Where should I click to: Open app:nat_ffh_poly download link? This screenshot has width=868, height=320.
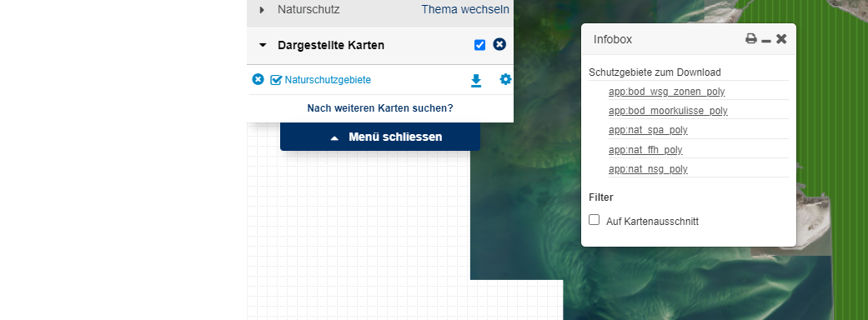(x=645, y=150)
